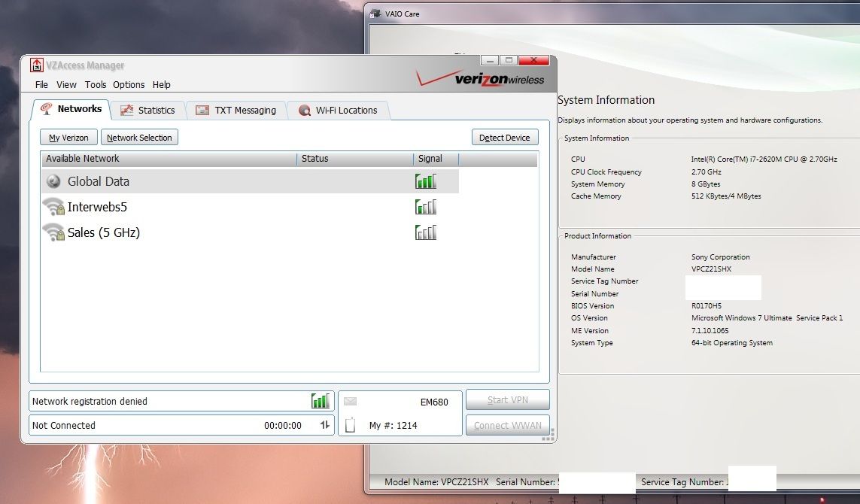Click the Microsoft Windows 7 Ultimate OS value
Image resolution: width=860 pixels, height=504 pixels.
(x=767, y=317)
